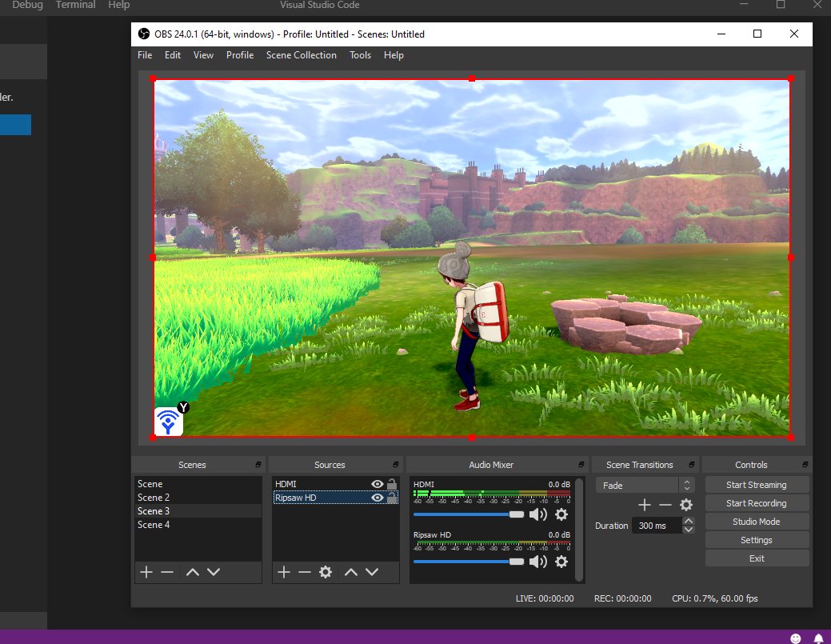The image size is (831, 644).
Task: Select Scene in the Scenes list
Action: tap(198, 484)
